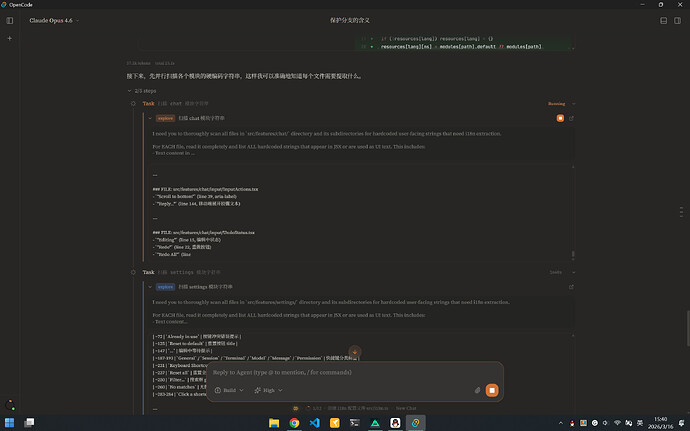690x431 pixels.
Task: Open the green triangle app on taskbar
Action: point(375,423)
